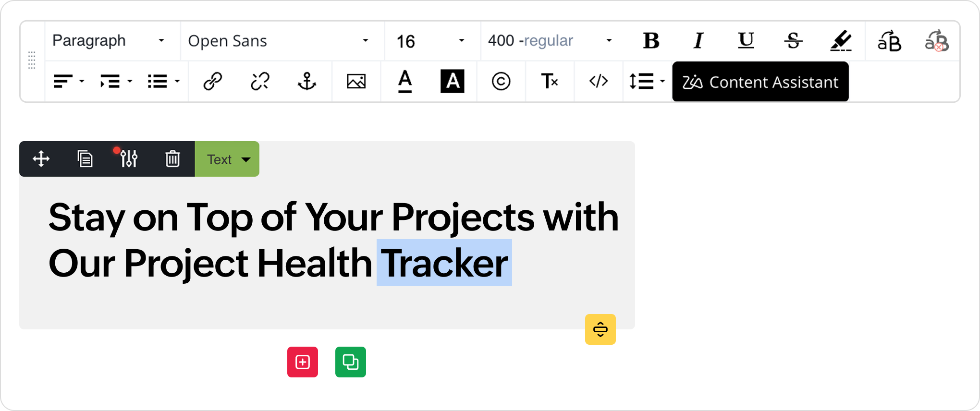980x411 pixels.
Task: Pick a text background color
Action: [x=452, y=82]
